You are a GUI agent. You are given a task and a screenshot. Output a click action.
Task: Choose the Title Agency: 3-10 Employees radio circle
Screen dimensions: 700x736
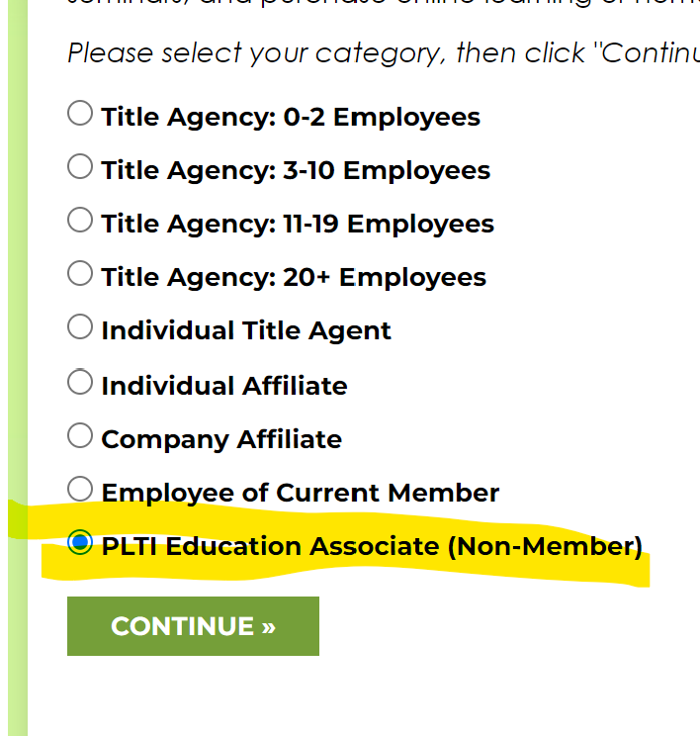pyautogui.click(x=80, y=167)
